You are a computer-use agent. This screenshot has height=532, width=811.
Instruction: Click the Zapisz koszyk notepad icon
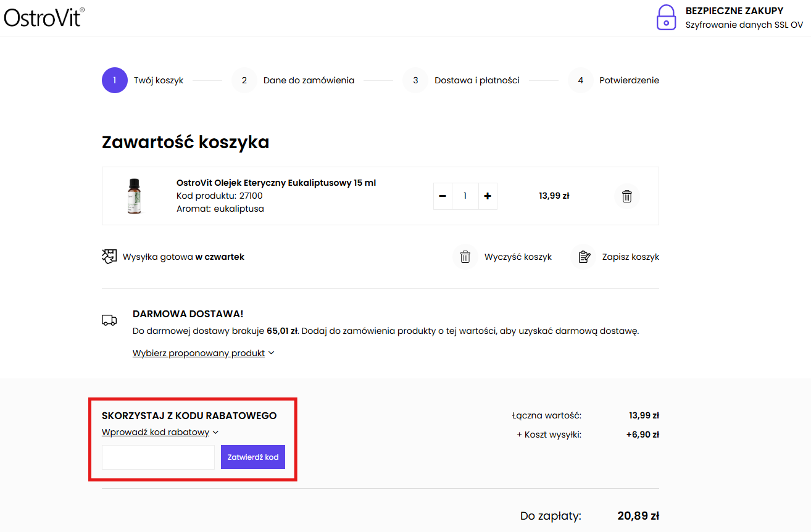[583, 257]
